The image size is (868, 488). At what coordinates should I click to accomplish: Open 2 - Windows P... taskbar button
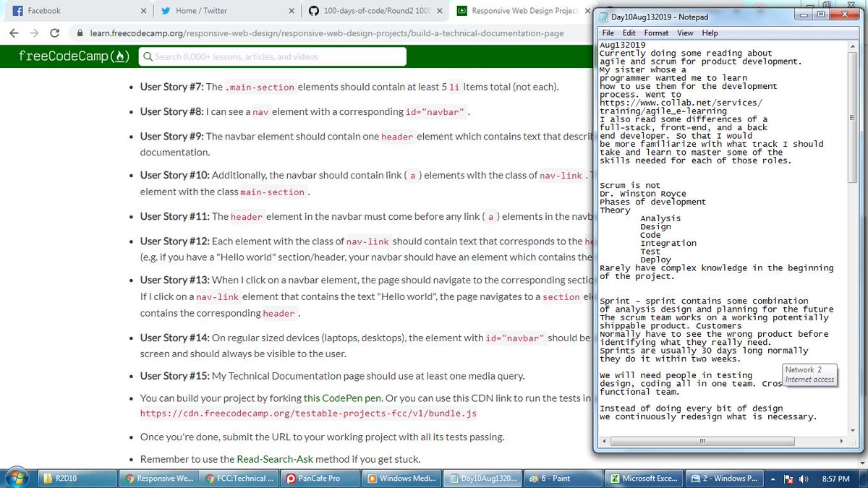(725, 478)
